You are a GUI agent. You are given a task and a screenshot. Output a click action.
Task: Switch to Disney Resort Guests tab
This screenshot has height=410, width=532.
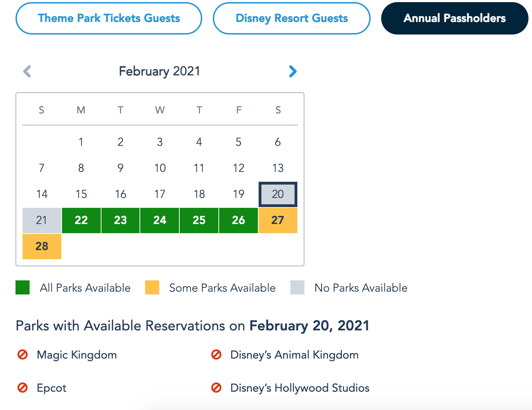(x=292, y=18)
